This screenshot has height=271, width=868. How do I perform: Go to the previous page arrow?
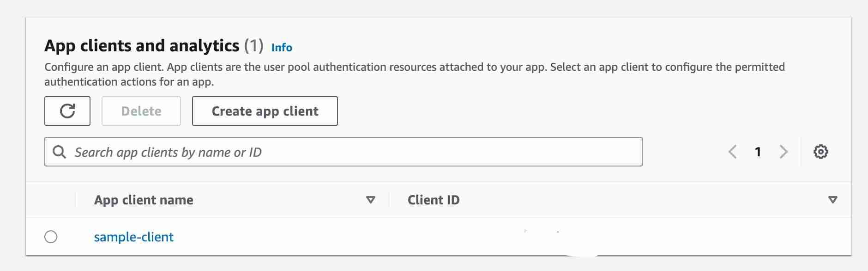[x=732, y=152]
